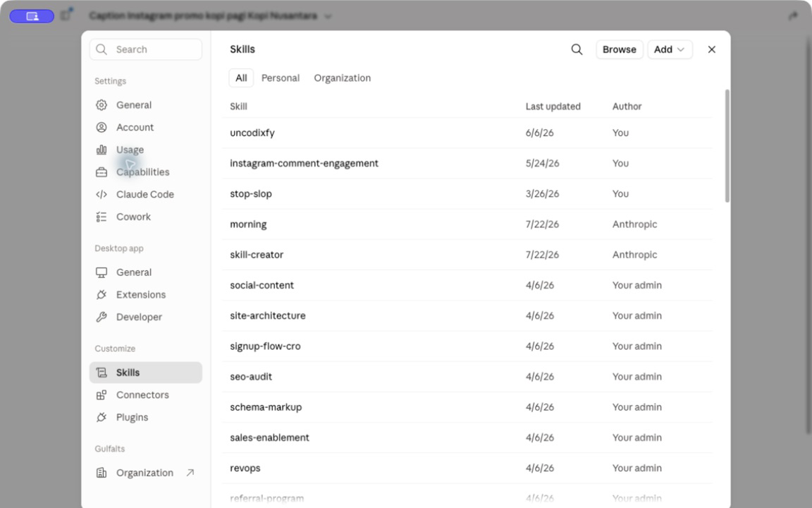Click the Organization building icon

pos(101,473)
